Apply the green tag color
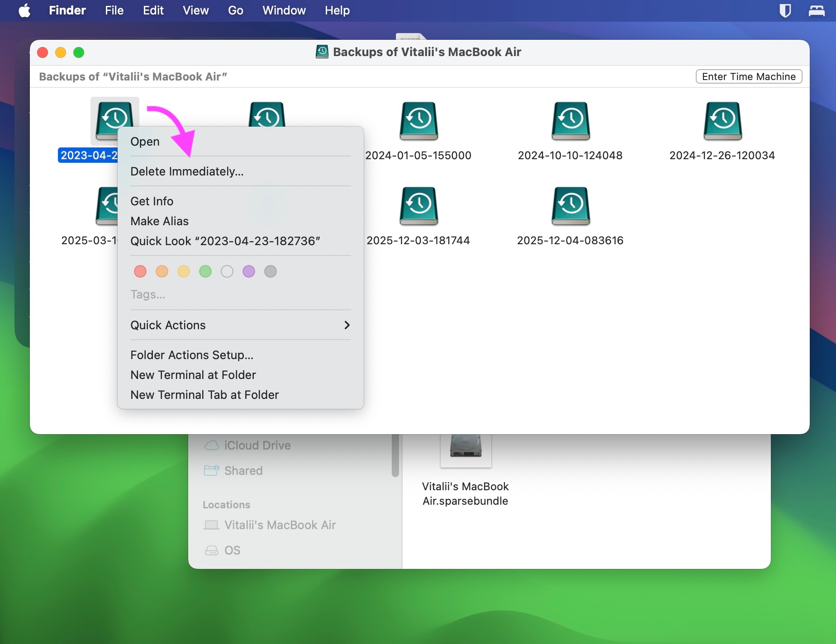 tap(205, 271)
